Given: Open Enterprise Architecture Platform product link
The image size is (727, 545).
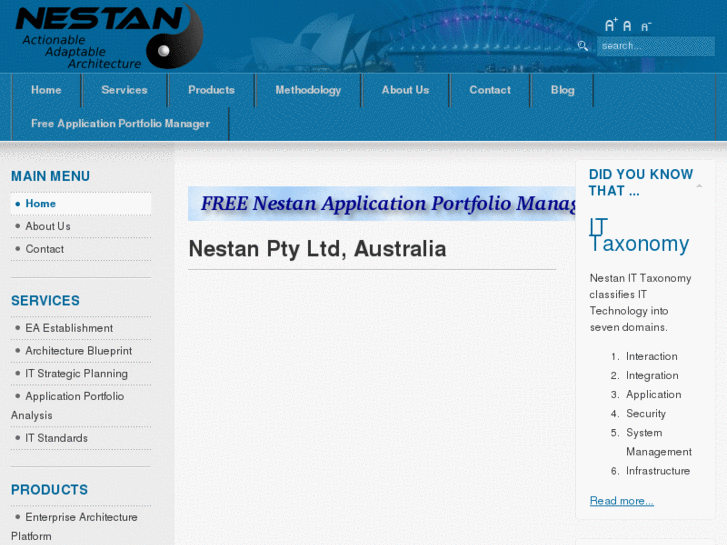Looking at the screenshot, I should point(81,526).
